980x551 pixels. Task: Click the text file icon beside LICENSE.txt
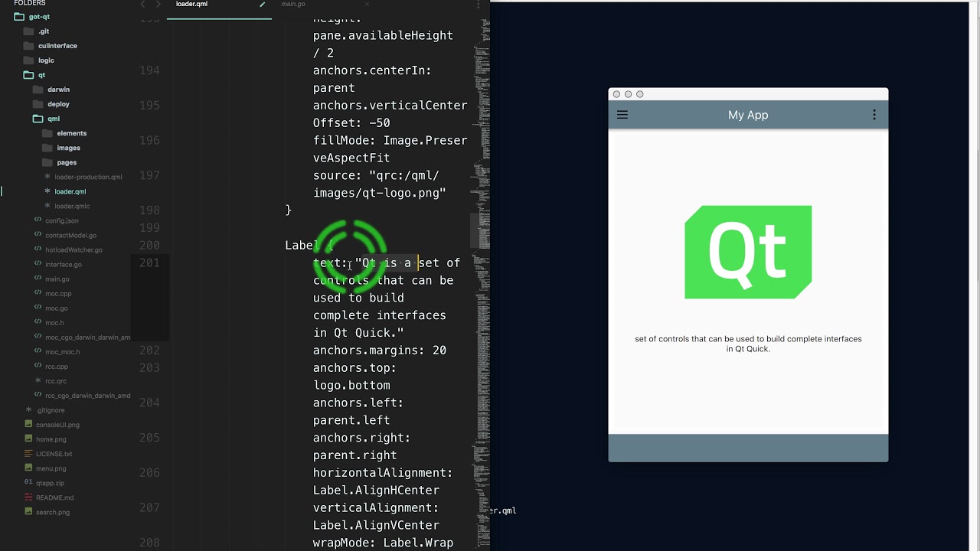click(x=28, y=453)
